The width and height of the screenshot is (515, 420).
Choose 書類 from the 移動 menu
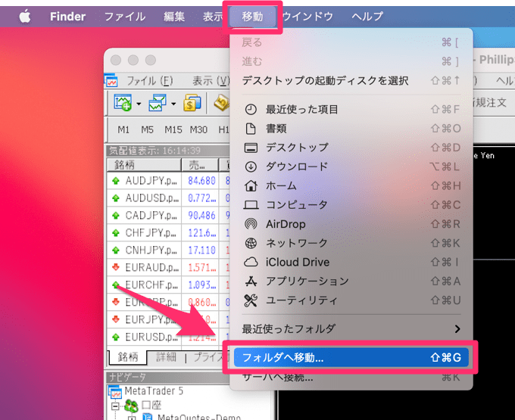tap(351, 129)
